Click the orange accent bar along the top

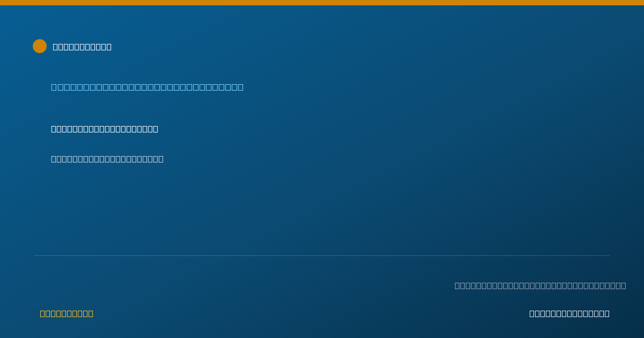[322, 3]
